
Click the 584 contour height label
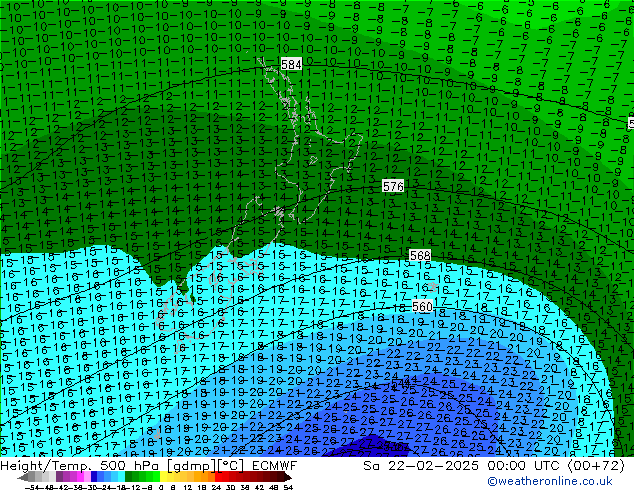pos(291,64)
